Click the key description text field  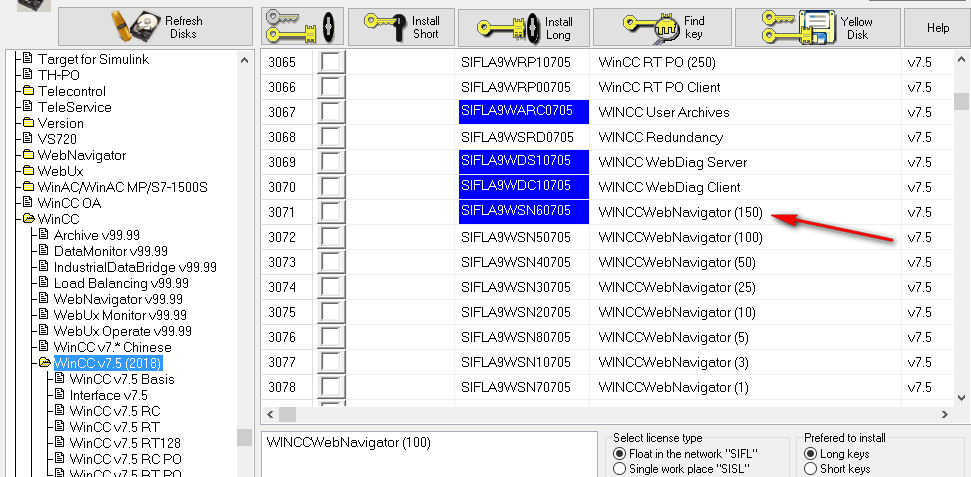tap(427, 455)
